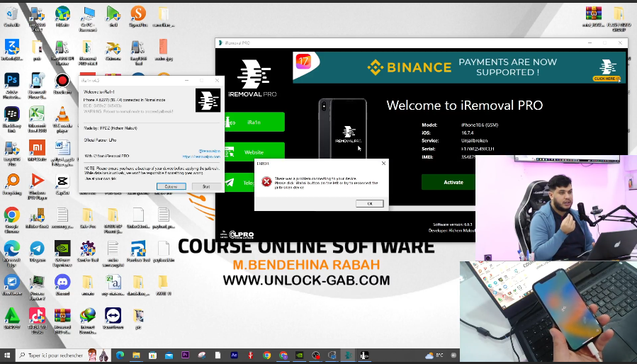
Task: Click the Start button in iRa1n window
Action: (206, 186)
